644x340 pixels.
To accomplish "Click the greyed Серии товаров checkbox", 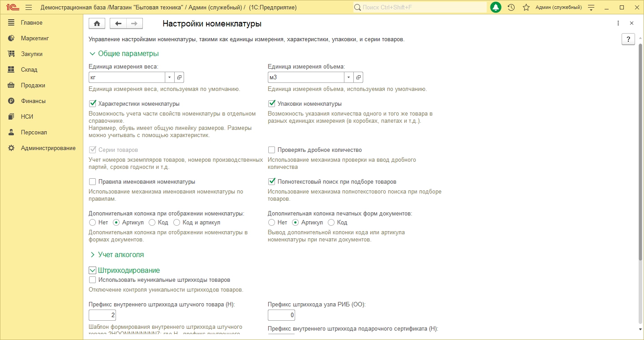I will (x=93, y=150).
